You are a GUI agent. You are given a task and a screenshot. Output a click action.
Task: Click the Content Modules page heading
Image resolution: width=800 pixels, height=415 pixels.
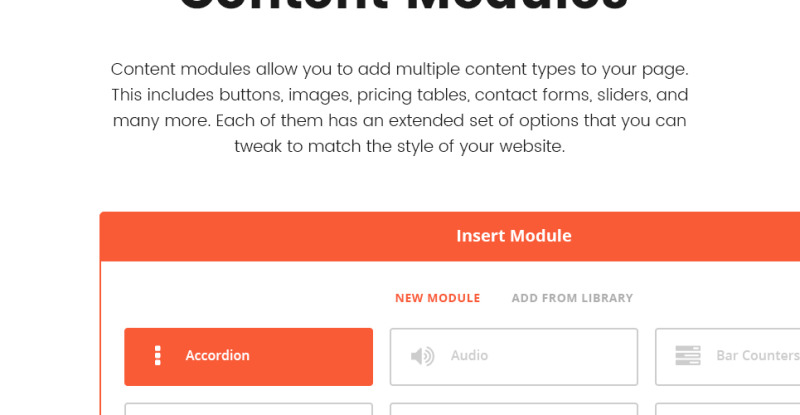coord(403,6)
